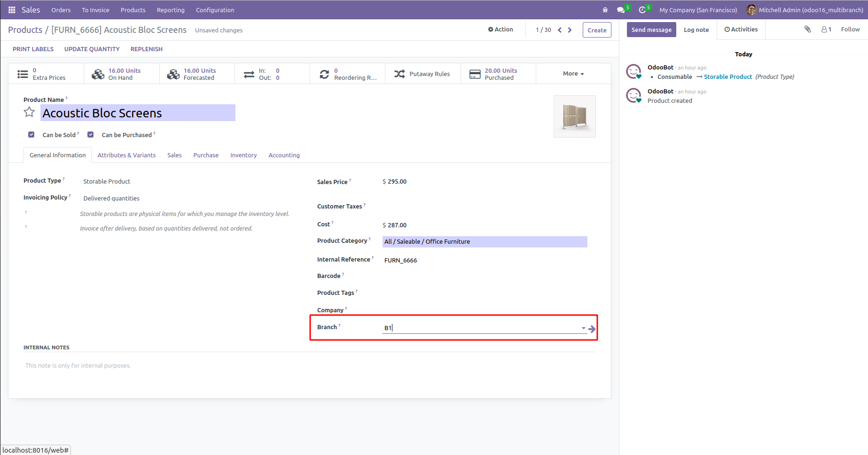Switch to the Inventory tab
Viewport: 868px width, 455px height.
coord(243,155)
